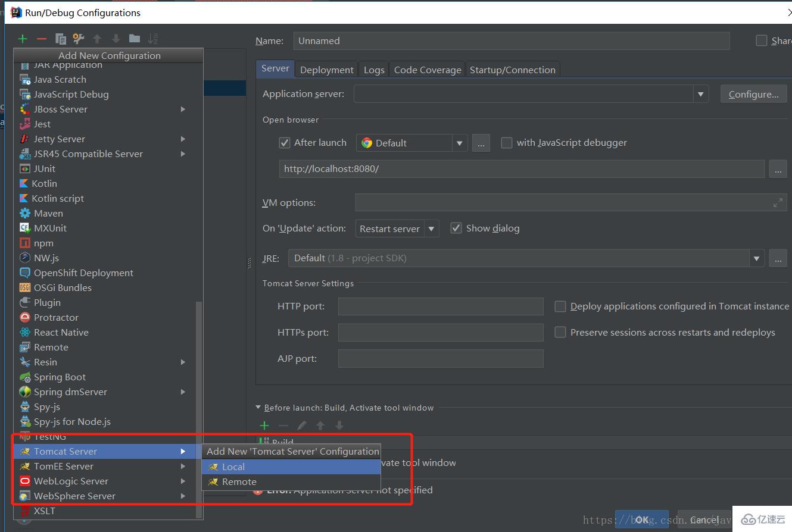Toggle the After launch checkbox
Screen dimensions: 792x532
click(x=285, y=143)
